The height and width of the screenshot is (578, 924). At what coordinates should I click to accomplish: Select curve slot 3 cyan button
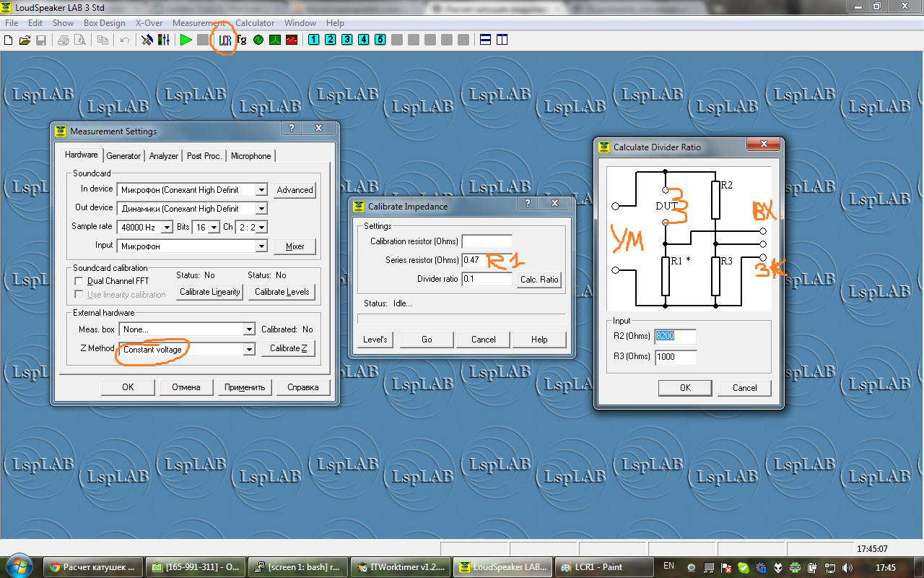(x=346, y=40)
